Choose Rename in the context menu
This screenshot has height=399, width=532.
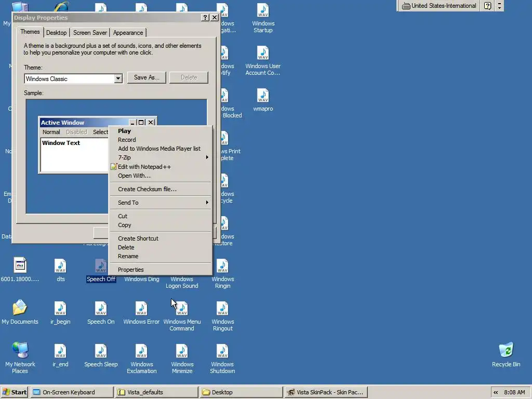point(161,256)
